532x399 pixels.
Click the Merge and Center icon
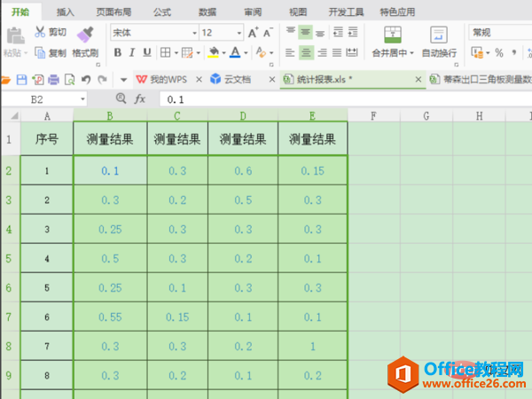395,34
